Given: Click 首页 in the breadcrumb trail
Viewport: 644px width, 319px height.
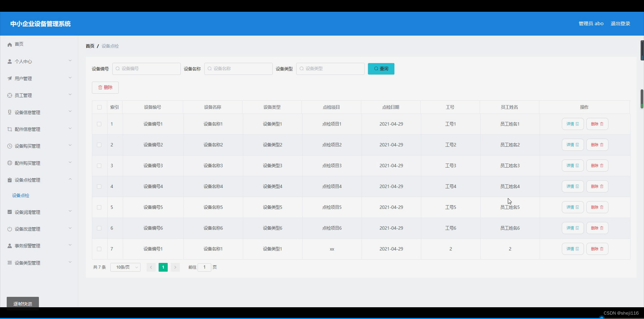Looking at the screenshot, I should (90, 46).
